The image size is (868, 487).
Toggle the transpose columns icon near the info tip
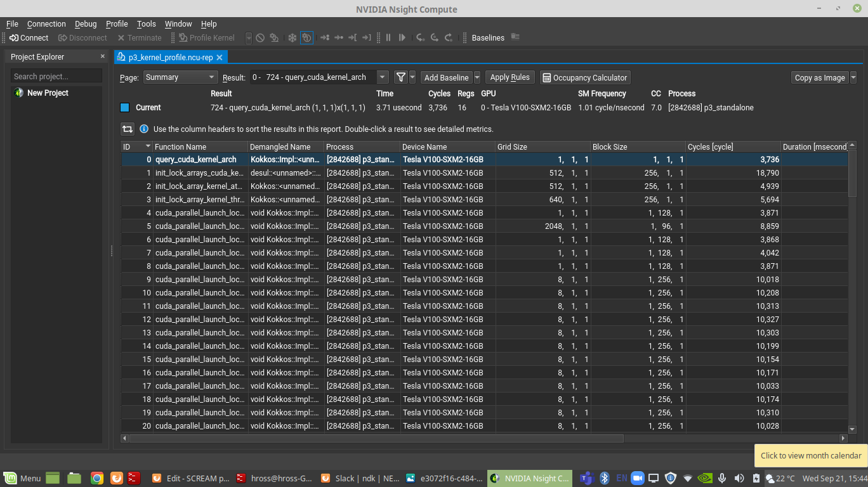pos(127,129)
